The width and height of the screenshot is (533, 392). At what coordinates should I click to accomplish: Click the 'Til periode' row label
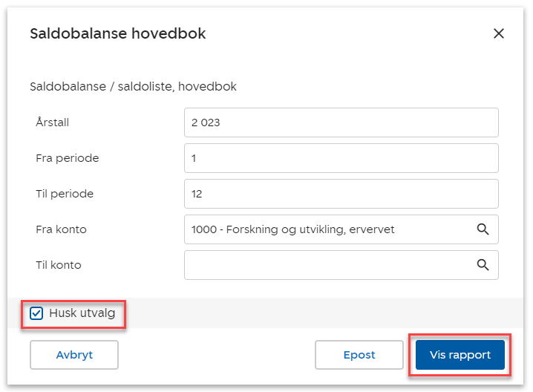pyautogui.click(x=65, y=194)
